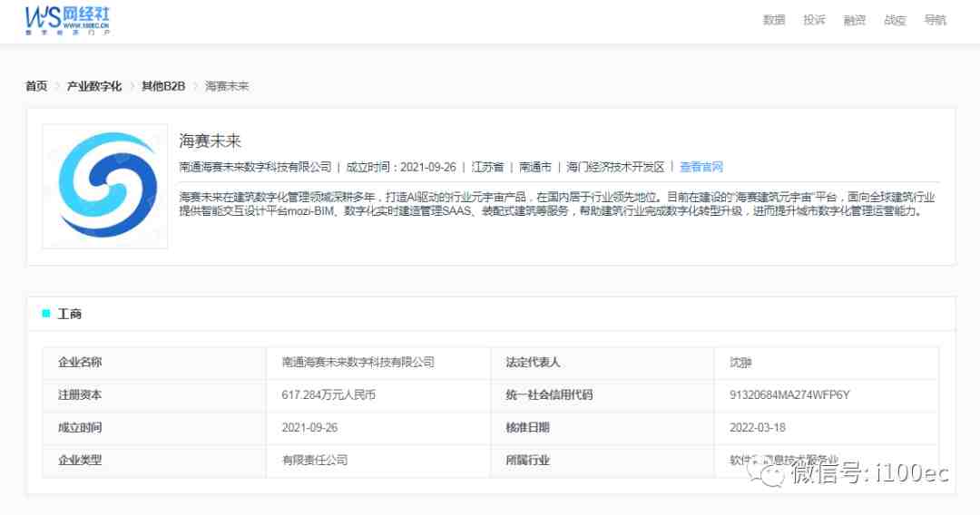Open the 查看官网 link

pos(701,167)
